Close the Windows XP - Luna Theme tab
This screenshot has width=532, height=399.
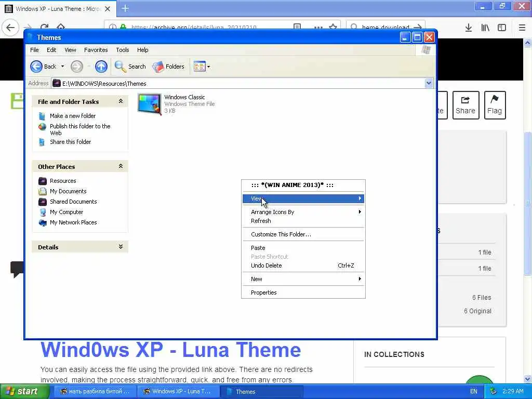pos(108,9)
